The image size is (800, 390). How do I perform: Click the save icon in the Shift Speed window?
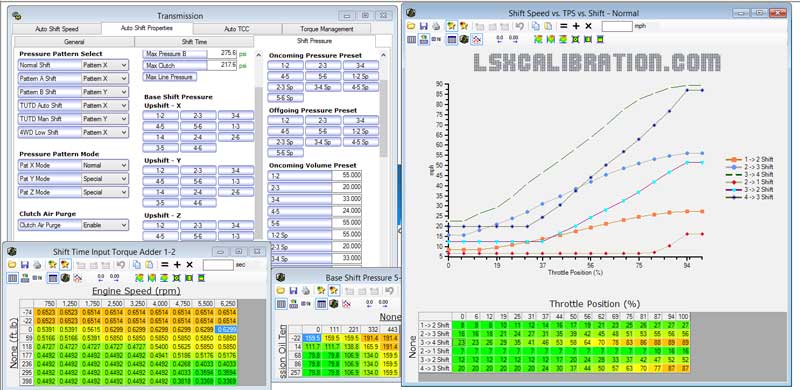[x=424, y=26]
